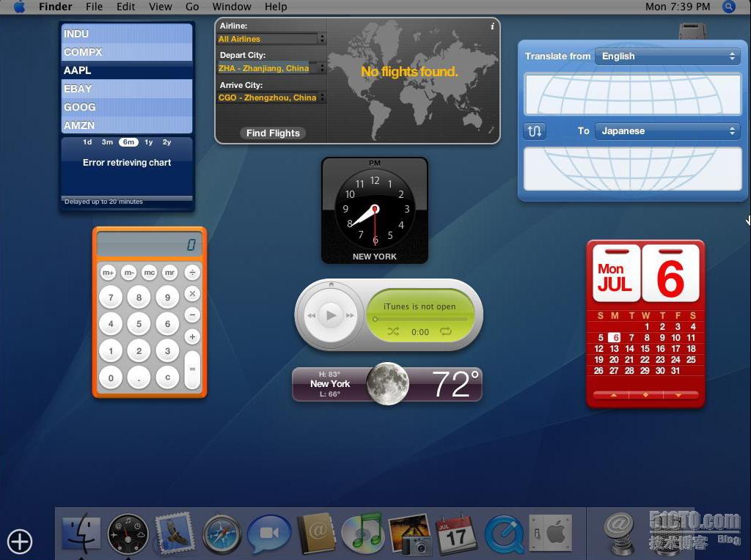Open the View menu

(x=161, y=7)
